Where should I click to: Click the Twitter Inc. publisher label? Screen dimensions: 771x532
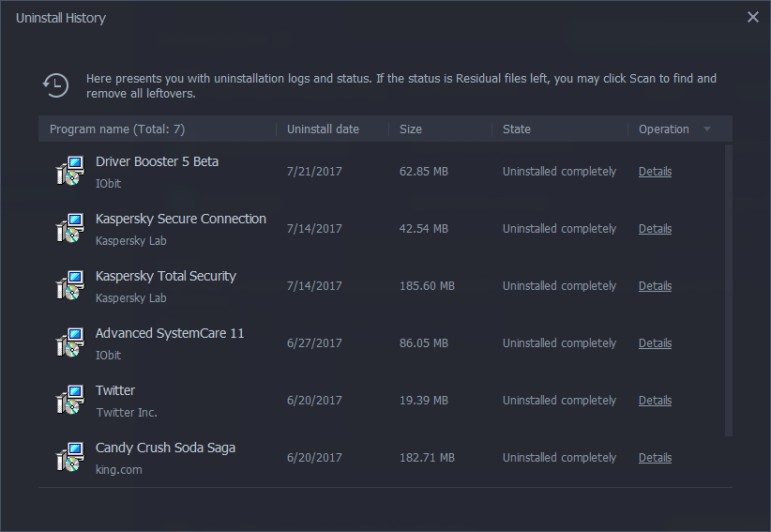(127, 413)
